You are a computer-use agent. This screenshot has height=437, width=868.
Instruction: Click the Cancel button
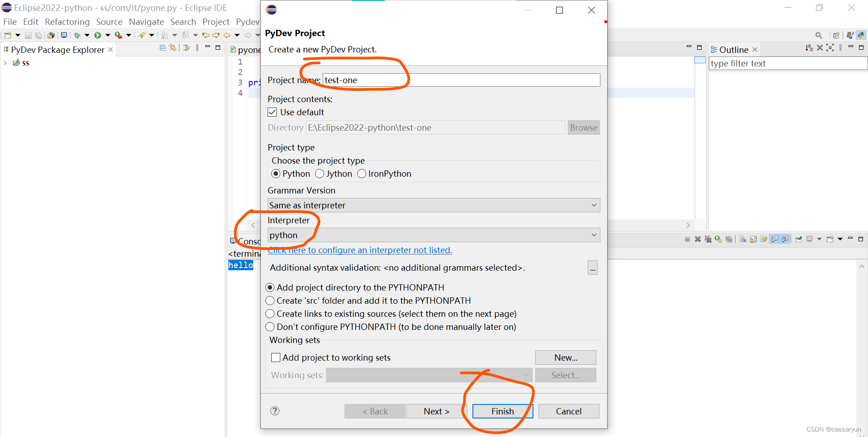coord(569,411)
